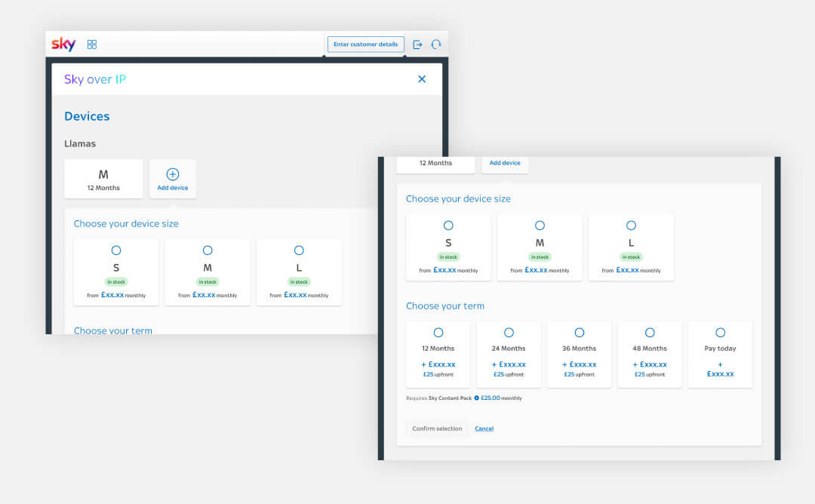Select size S radio in left window
This screenshot has width=815, height=504.
[116, 250]
